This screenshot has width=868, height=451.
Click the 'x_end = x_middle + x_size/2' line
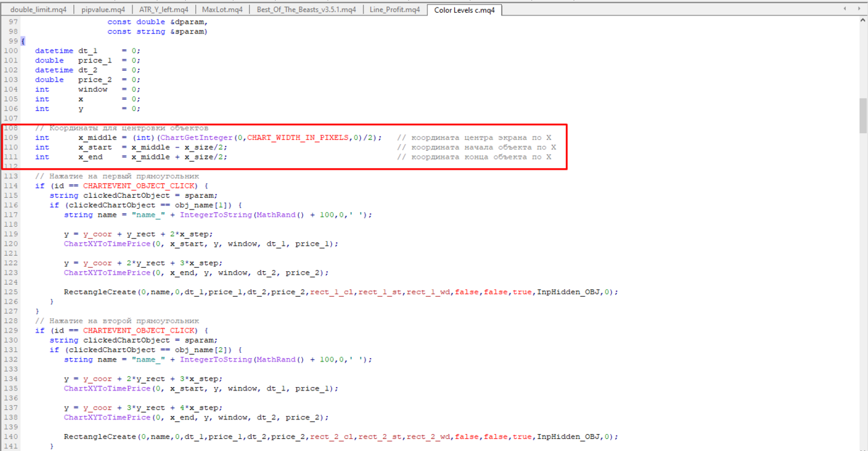coord(153,157)
